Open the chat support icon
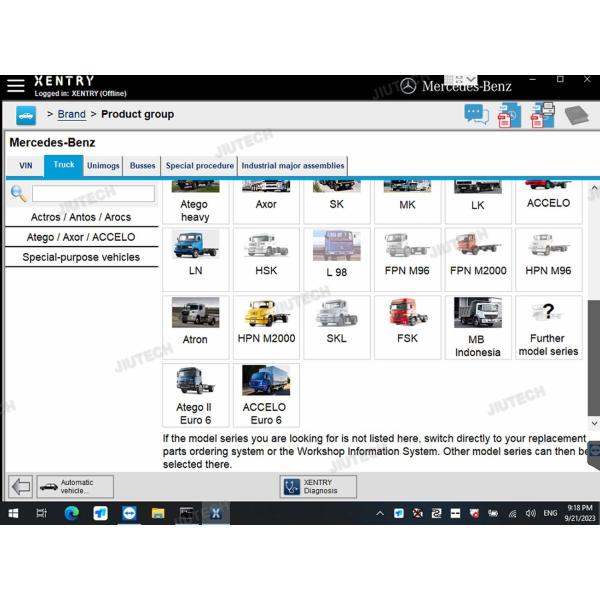The width and height of the screenshot is (600, 600). pos(477,115)
